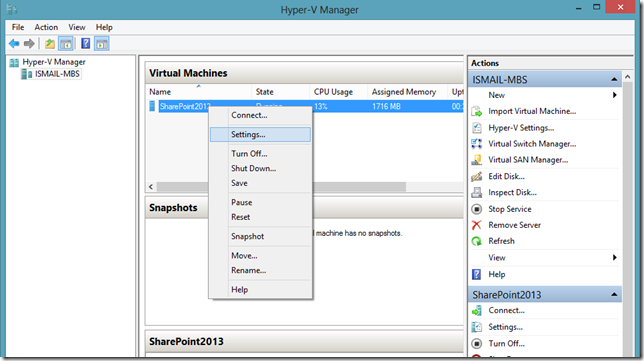The width and height of the screenshot is (644, 361).
Task: Click Virtual Switch Manager... action link
Action: (532, 144)
